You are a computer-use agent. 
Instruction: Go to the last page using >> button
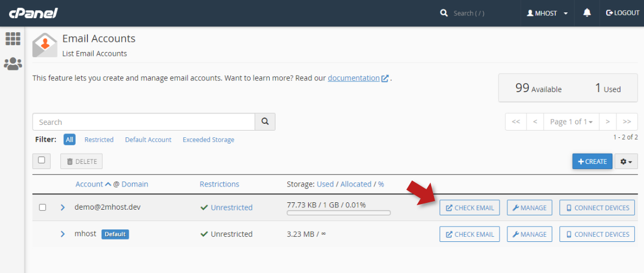click(x=627, y=122)
